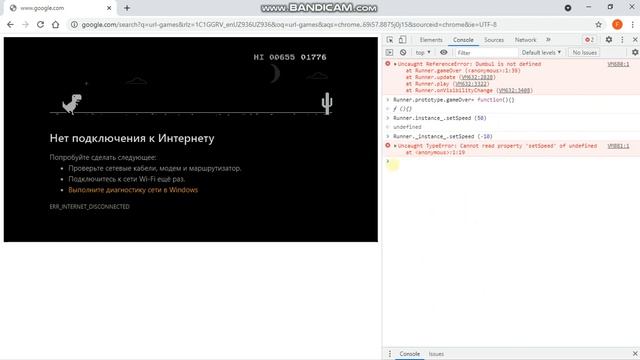Image resolution: width=640 pixels, height=360 pixels.
Task: Open the VM632:2820 stack link
Action: [477, 77]
